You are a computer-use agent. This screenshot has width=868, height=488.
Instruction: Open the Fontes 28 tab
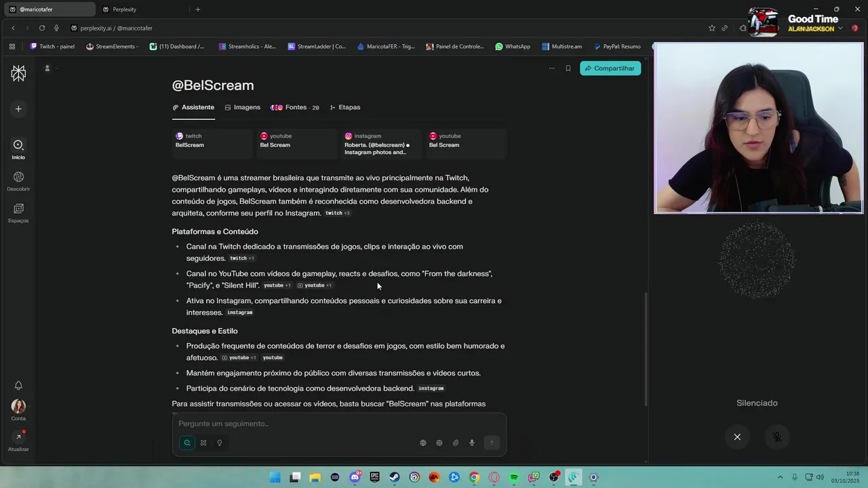(295, 107)
